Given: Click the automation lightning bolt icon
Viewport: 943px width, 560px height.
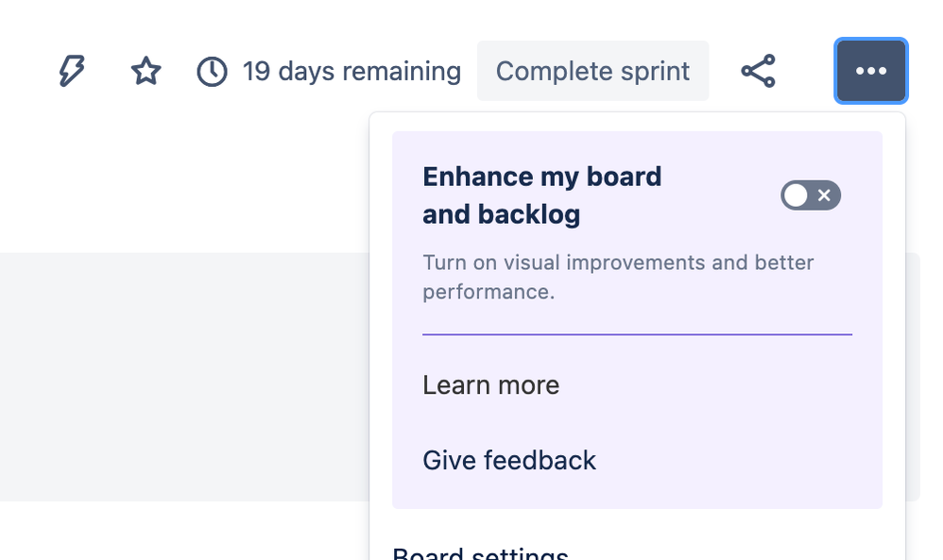Looking at the screenshot, I should [x=72, y=71].
